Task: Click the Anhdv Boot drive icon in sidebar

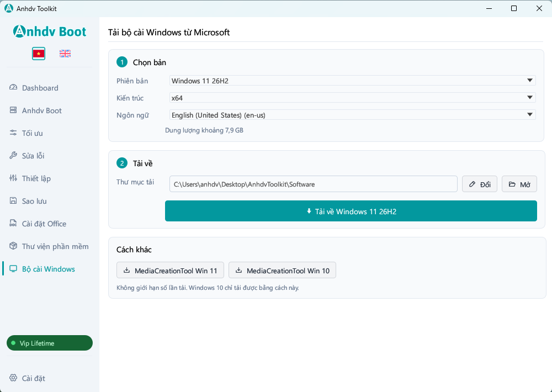Action: 13,110
